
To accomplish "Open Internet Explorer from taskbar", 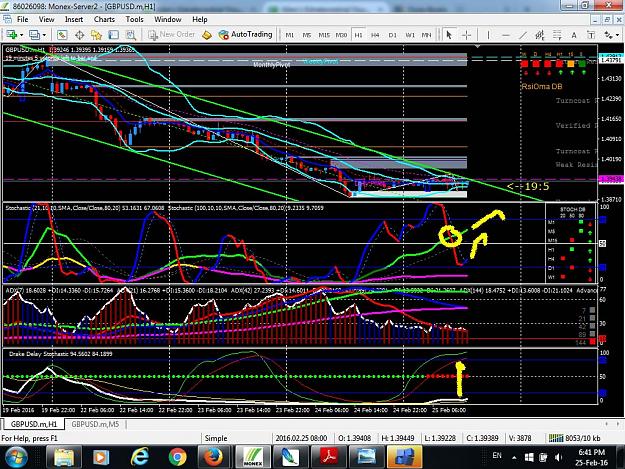I will pyautogui.click(x=140, y=457).
